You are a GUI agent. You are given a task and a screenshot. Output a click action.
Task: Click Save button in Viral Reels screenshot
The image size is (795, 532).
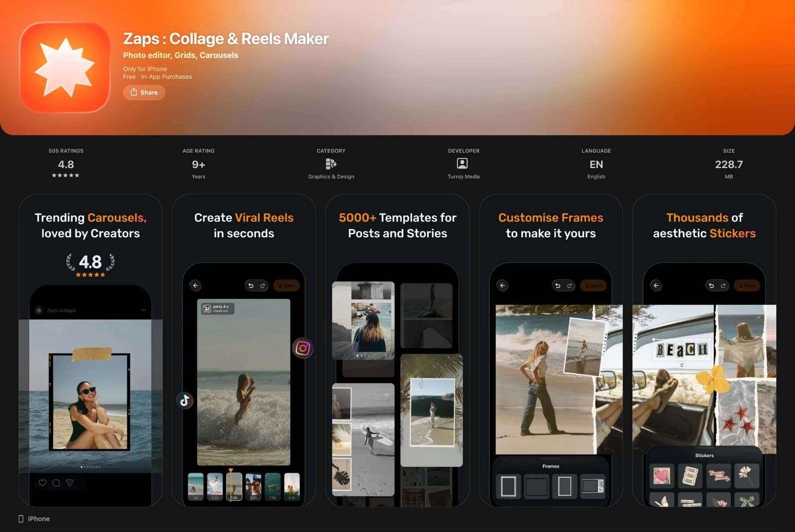point(287,285)
